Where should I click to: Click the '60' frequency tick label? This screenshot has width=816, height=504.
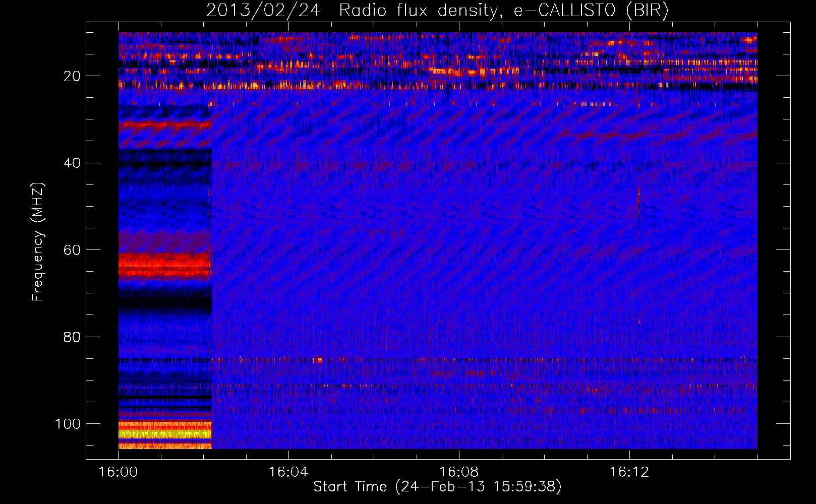72,250
